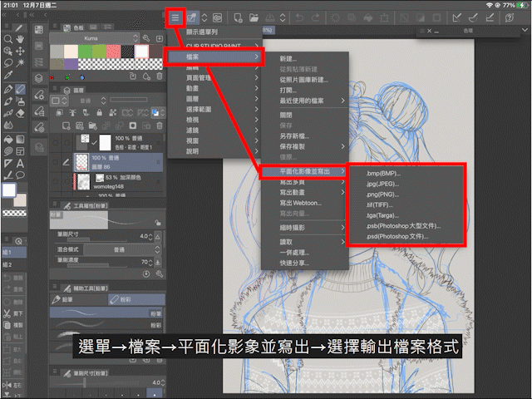Select the 組1 quick access set
This screenshot has height=399, width=532.
coord(14,252)
